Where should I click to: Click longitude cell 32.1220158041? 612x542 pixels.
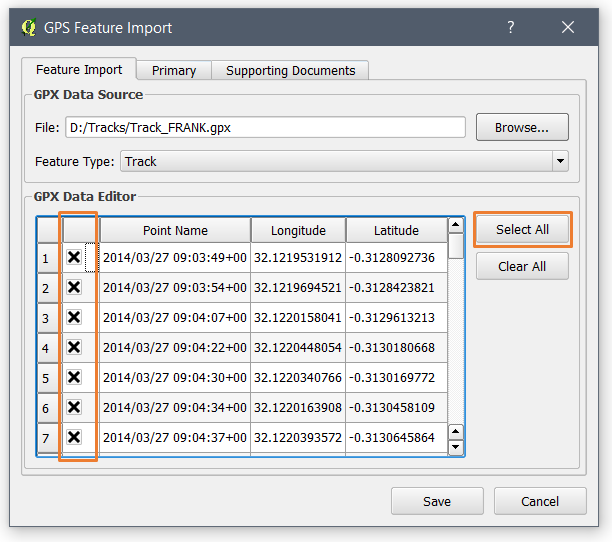[298, 318]
